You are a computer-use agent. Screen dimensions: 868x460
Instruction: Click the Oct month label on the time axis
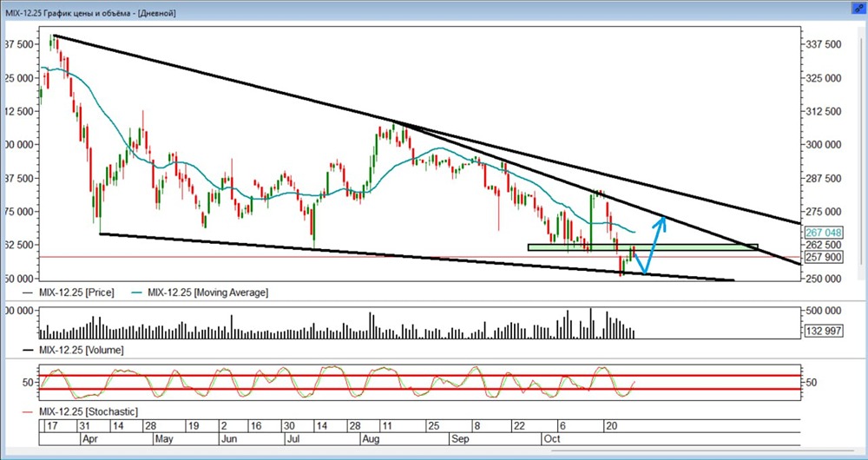552,439
